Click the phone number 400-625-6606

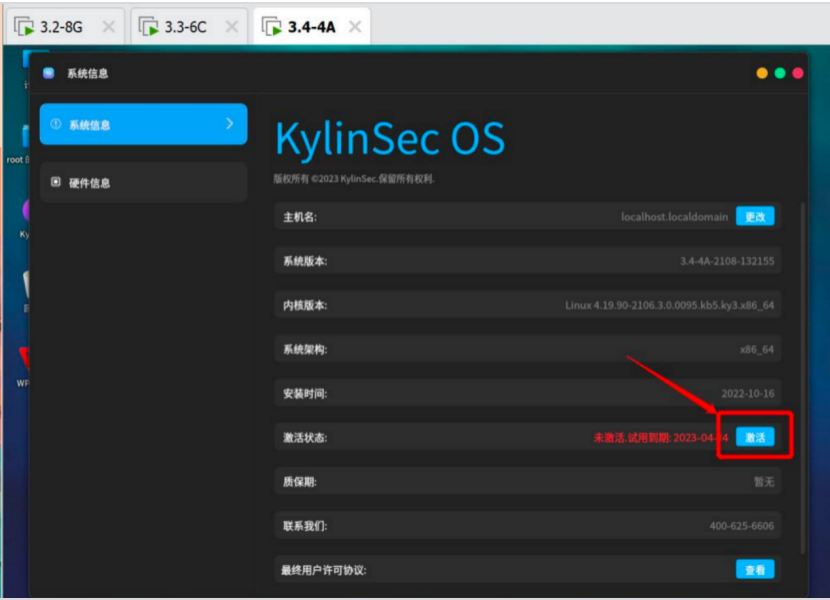tap(742, 526)
